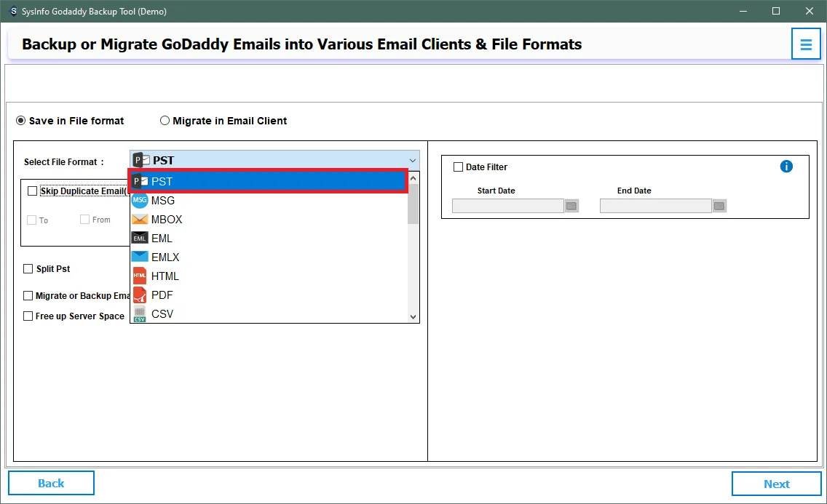Click the format list scrollbar thumb

[x=413, y=204]
